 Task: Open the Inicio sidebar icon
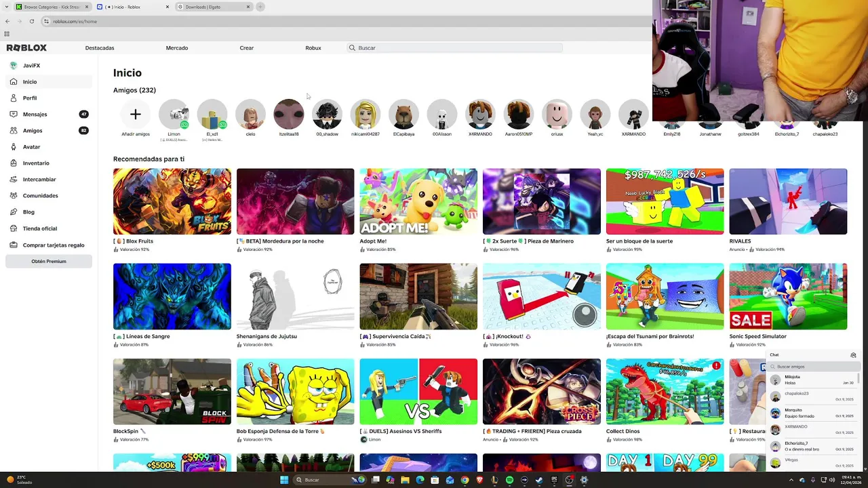[x=14, y=82]
